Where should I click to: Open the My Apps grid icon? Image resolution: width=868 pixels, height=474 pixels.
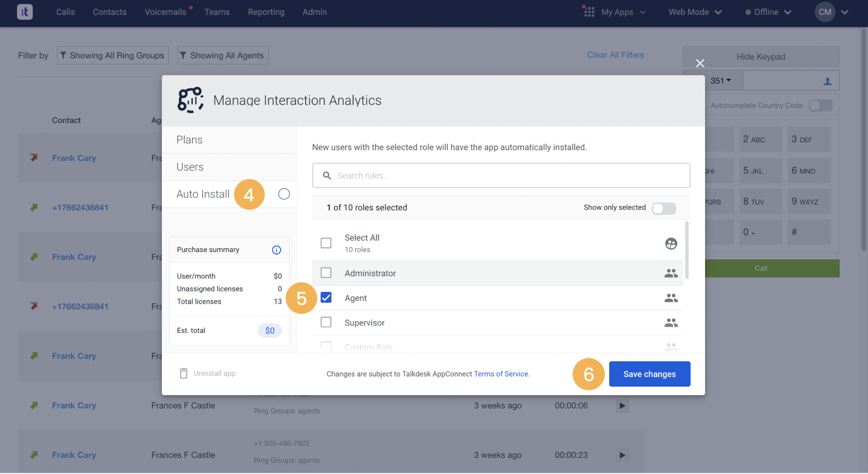pos(589,12)
